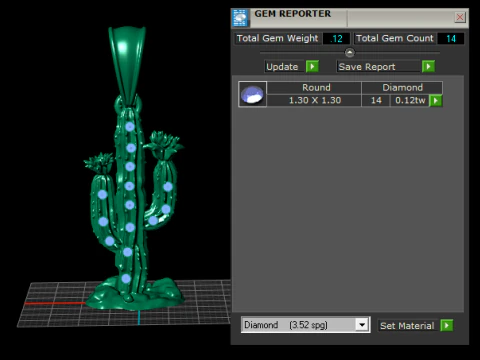Select the Diamond cell in gem table
This screenshot has height=360, width=480.
click(x=402, y=88)
